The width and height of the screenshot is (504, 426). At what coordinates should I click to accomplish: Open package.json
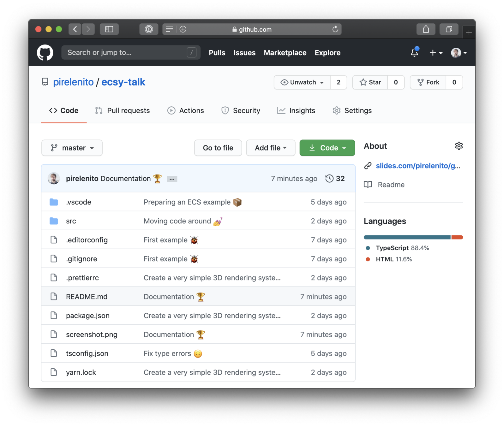(x=88, y=316)
